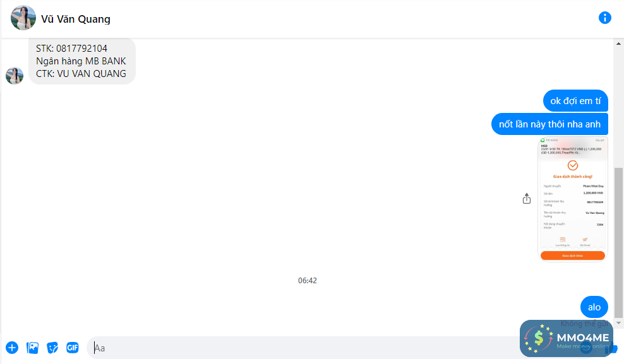
Task: Click the 06:42 timestamp label
Action: click(308, 281)
